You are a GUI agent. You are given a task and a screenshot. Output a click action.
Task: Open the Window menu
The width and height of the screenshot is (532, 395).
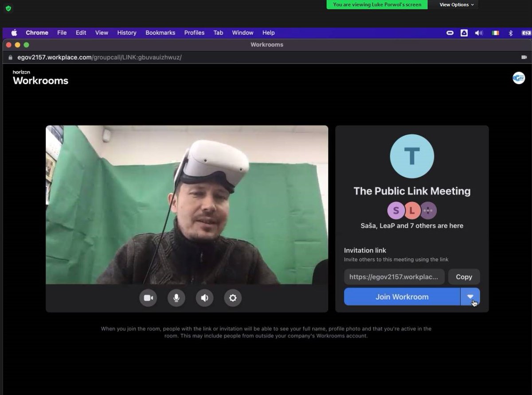pyautogui.click(x=243, y=33)
